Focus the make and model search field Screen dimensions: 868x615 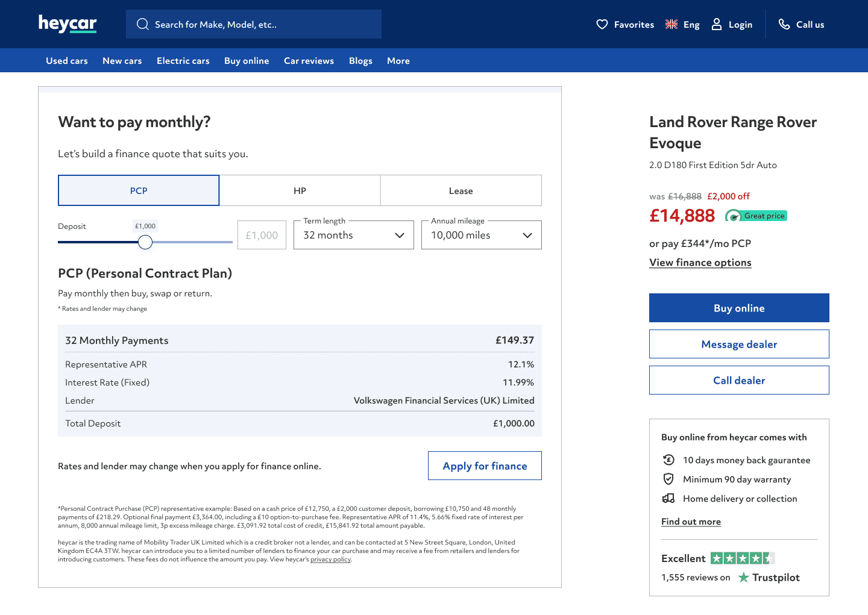click(x=254, y=24)
